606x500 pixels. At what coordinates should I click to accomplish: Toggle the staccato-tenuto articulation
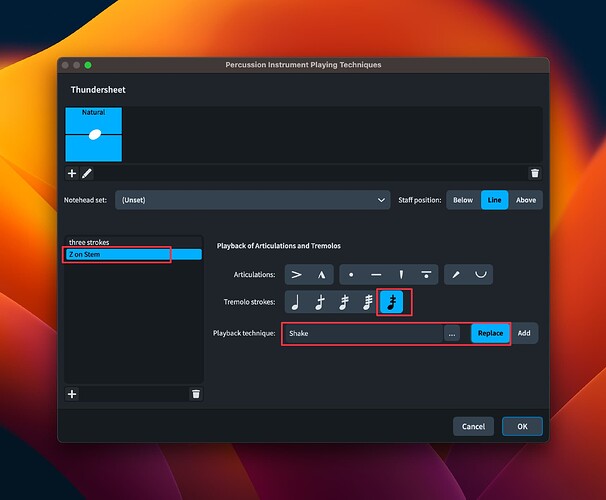point(426,275)
